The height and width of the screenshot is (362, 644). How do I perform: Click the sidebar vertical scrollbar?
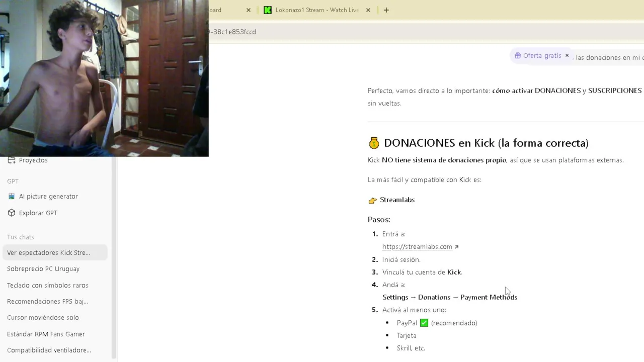(x=114, y=257)
